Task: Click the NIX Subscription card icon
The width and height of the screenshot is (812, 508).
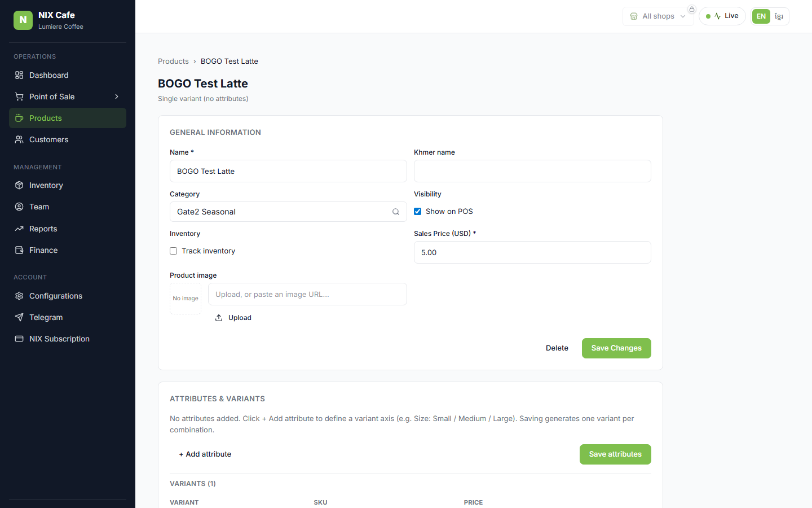Action: tap(19, 339)
